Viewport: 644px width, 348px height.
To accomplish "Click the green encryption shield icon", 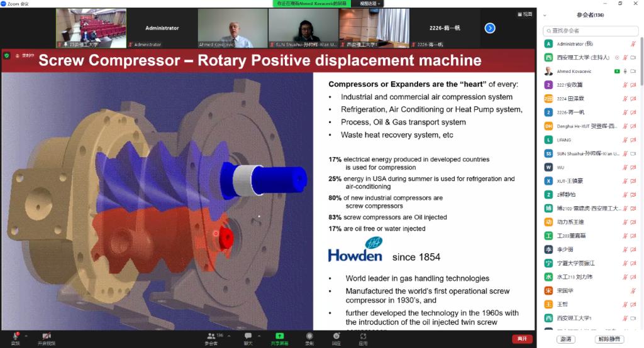I will pyautogui.click(x=7, y=55).
